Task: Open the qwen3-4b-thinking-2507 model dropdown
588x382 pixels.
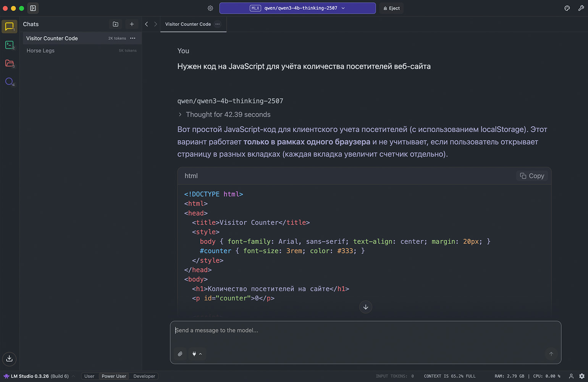Action: tap(297, 8)
